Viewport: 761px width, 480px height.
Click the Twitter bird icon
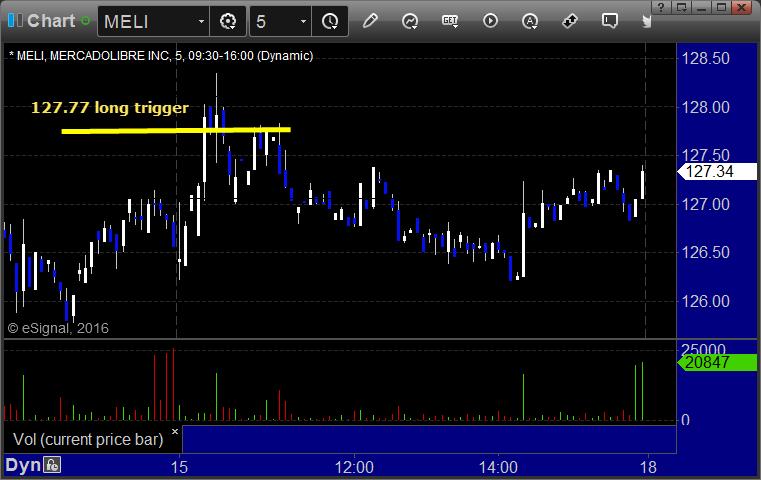click(646, 21)
